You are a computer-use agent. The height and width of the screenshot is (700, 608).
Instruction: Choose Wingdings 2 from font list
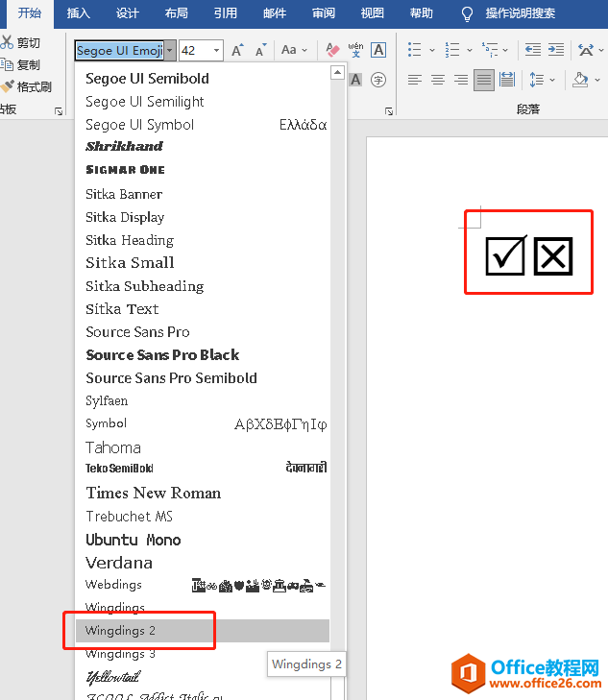click(203, 630)
